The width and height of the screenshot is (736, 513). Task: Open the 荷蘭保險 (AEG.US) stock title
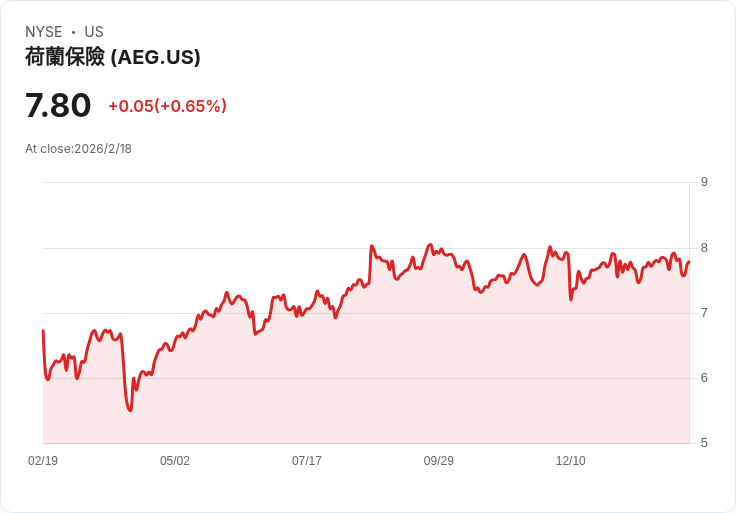pos(113,57)
